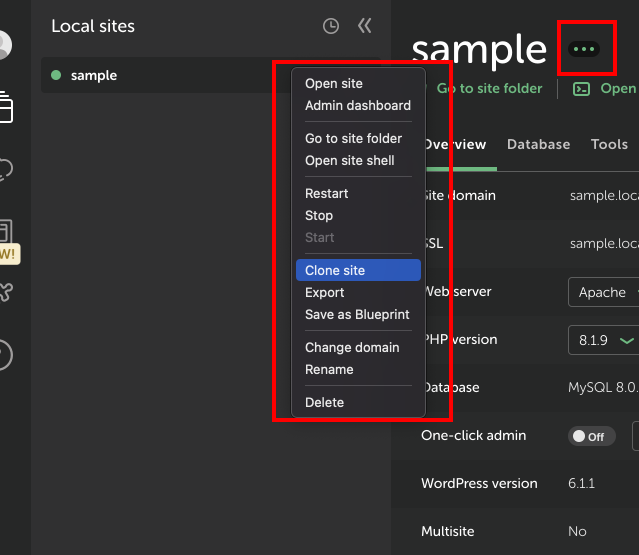Open the PHP version 8.1.9 dropdown

pyautogui.click(x=604, y=340)
